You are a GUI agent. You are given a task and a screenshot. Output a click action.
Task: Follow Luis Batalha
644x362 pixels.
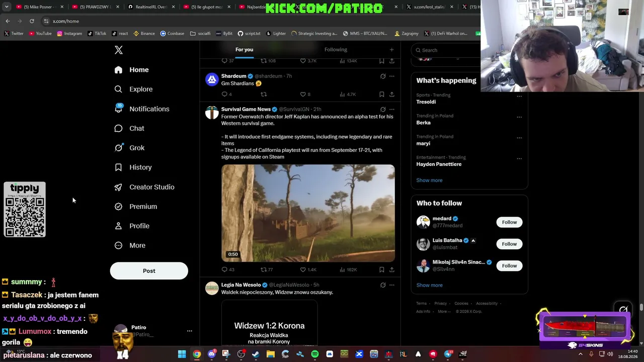pos(509,244)
